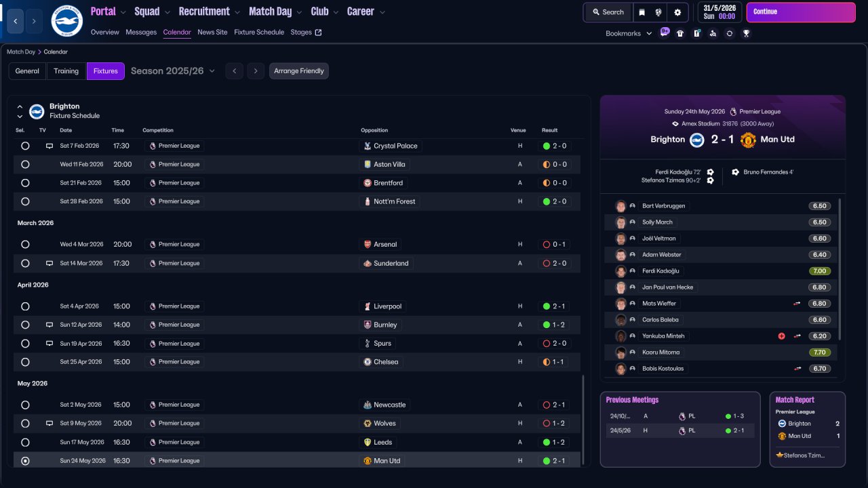This screenshot has height=488, width=868.
Task: Select the Sun 12 Apr 2026 Burnley fixture radio
Action: coord(25,325)
